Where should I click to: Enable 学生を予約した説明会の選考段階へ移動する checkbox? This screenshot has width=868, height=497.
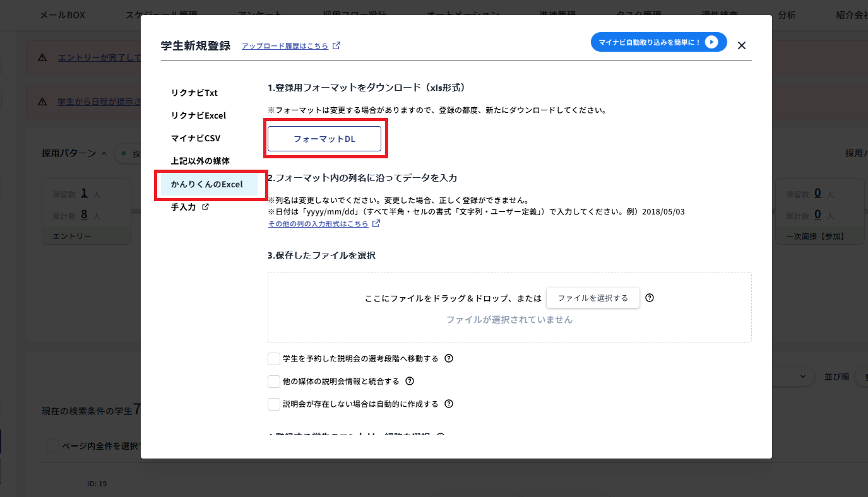pos(274,358)
